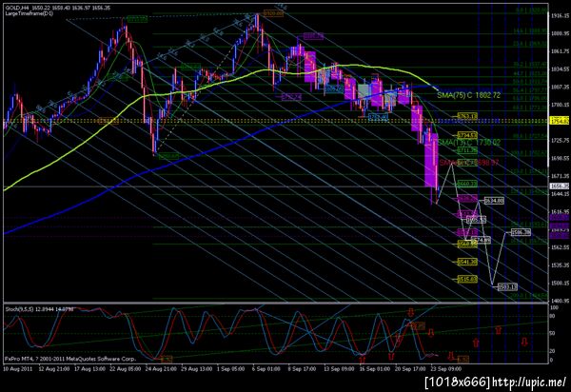This screenshot has height=392, width=571.
Task: Click the 1634.80 forecast price box
Action: 494,200
